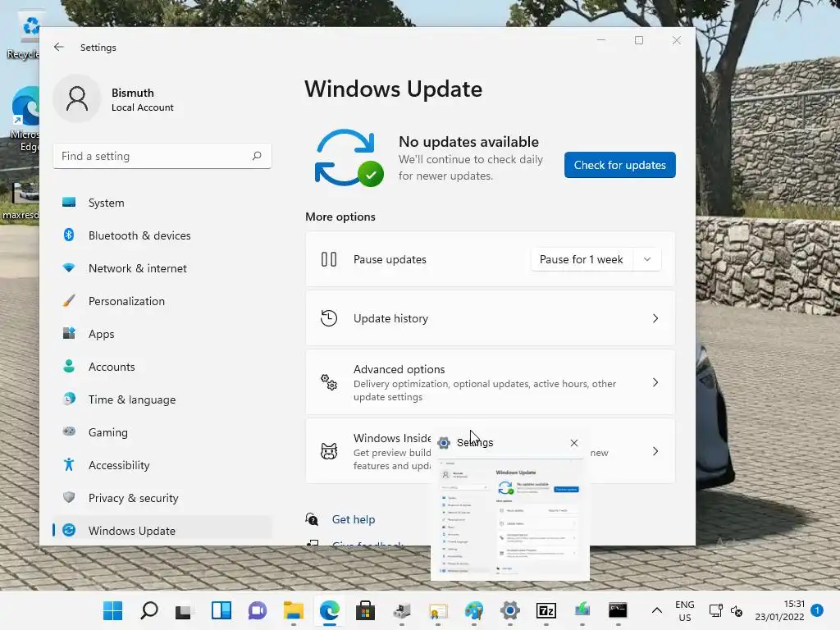
Task: Open the Windows Start menu
Action: click(113, 610)
